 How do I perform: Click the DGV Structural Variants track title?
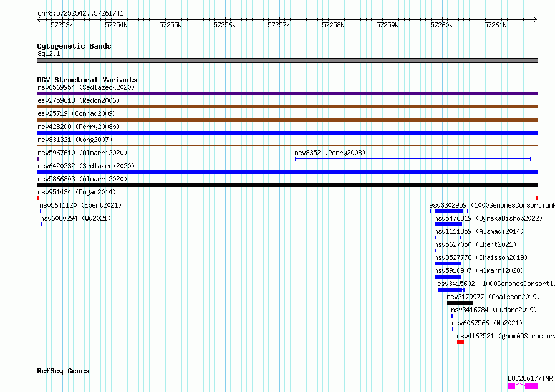tap(87, 80)
